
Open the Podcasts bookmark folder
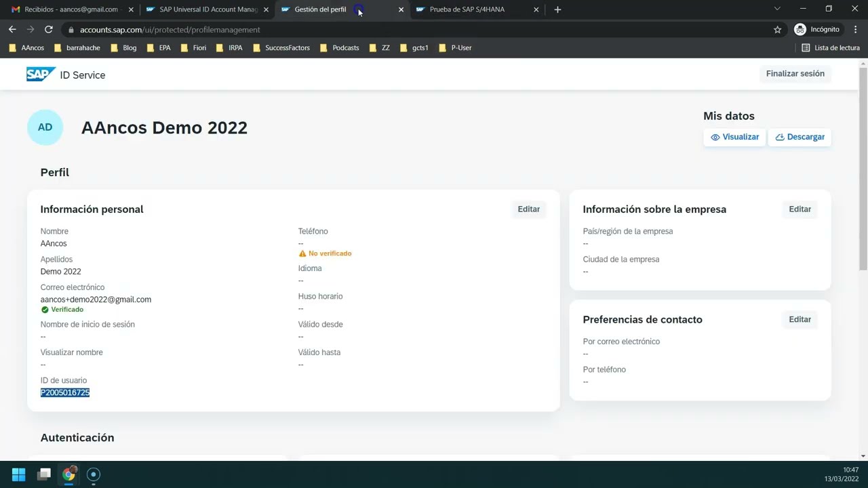tap(339, 48)
